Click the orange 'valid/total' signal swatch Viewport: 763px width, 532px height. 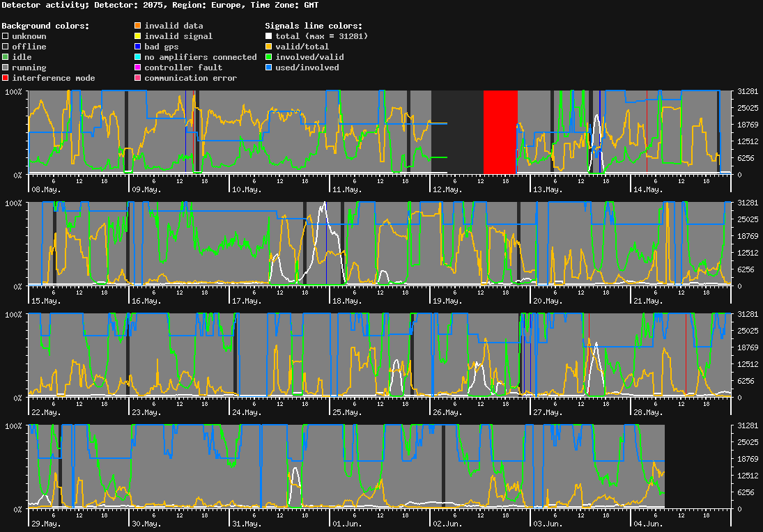coord(268,47)
